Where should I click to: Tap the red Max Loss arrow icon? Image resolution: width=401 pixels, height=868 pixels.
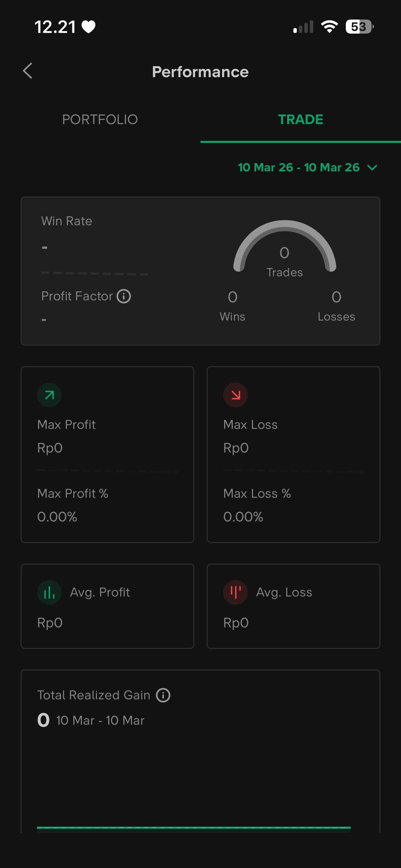235,395
